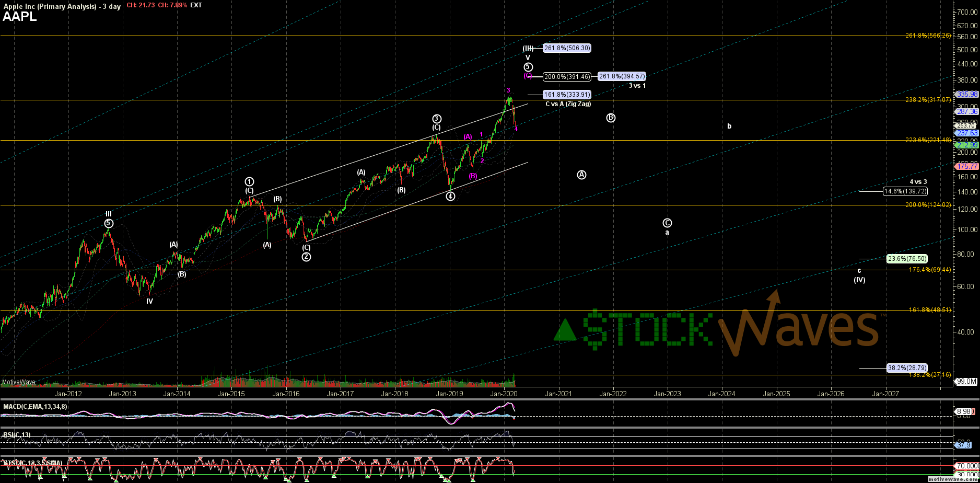Select the circled 4 wave label at 2019 low
The width and height of the screenshot is (980, 483).
coord(450,197)
